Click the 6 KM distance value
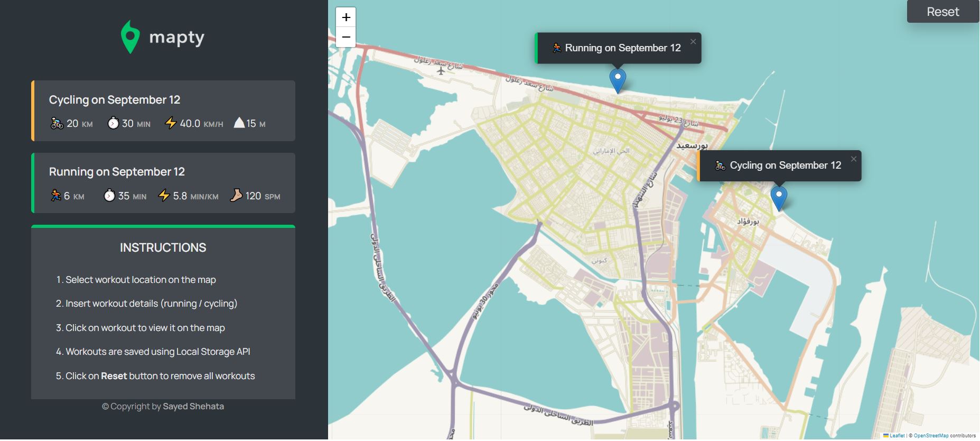This screenshot has height=441, width=980. [x=74, y=196]
